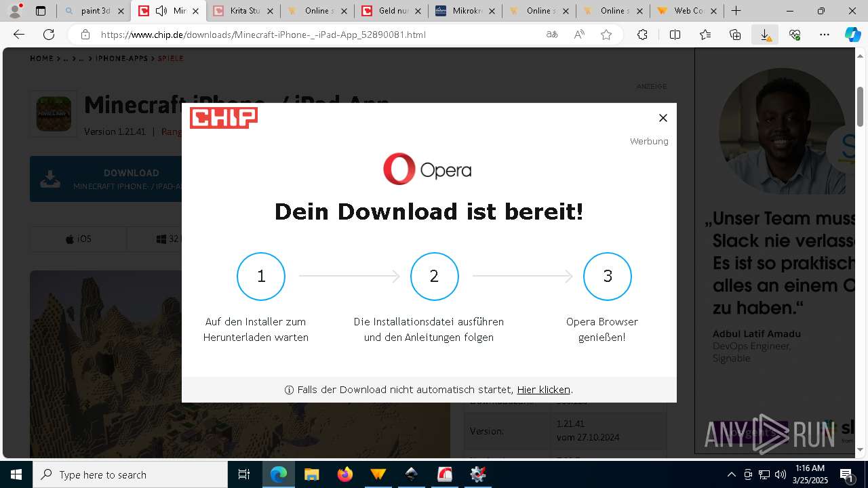Click the SPIELE breadcrumb link
Screen dimensions: 868x488
171,59
